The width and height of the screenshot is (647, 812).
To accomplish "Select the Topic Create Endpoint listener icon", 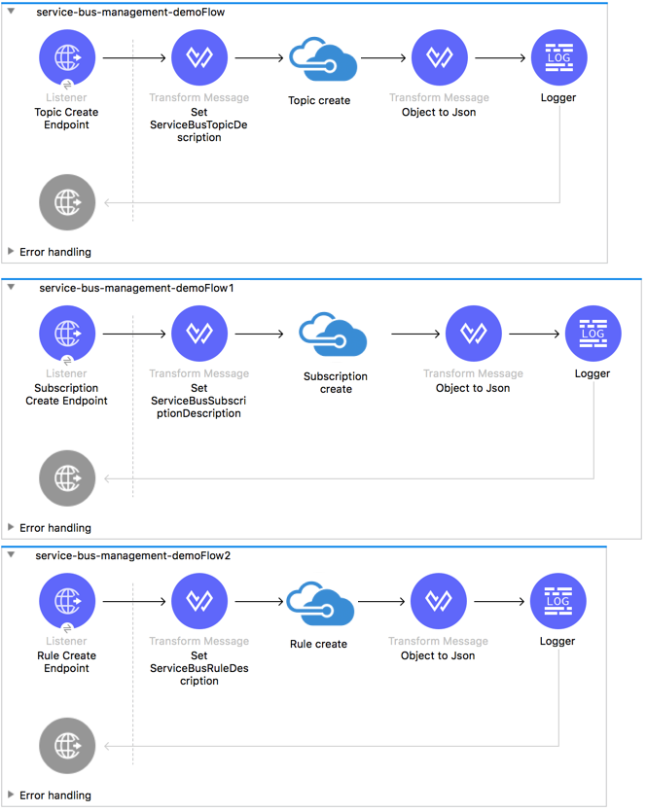I will (67, 58).
